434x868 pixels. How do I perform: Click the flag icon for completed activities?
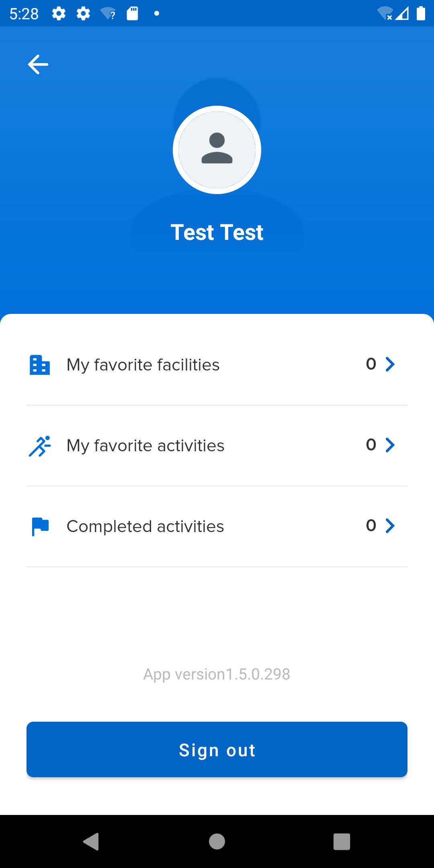point(40,526)
